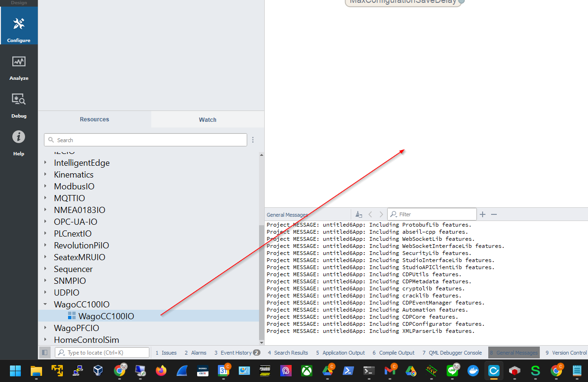
Task: Collapse the WagoCC100IO tree node
Action: point(45,304)
